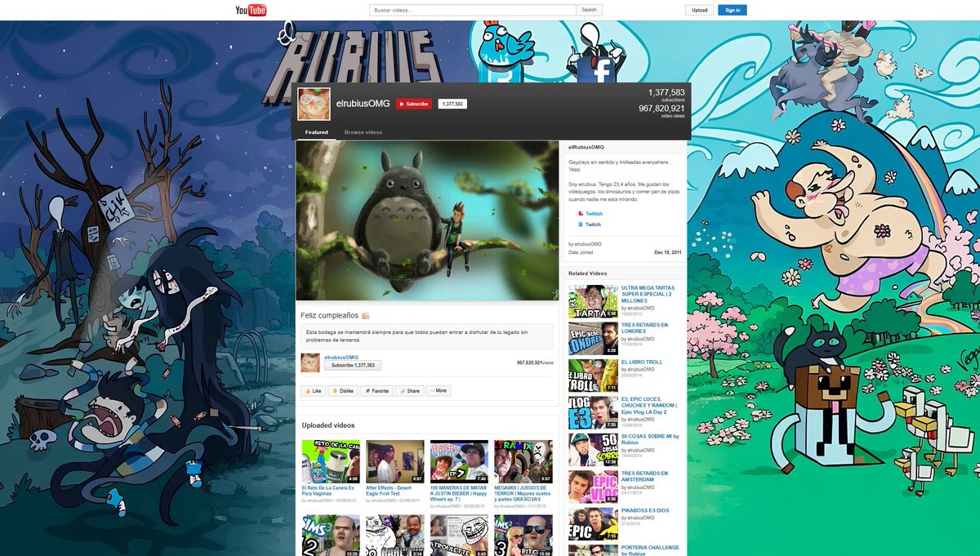Open the More options dropdown
The width and height of the screenshot is (980, 556).
click(439, 391)
